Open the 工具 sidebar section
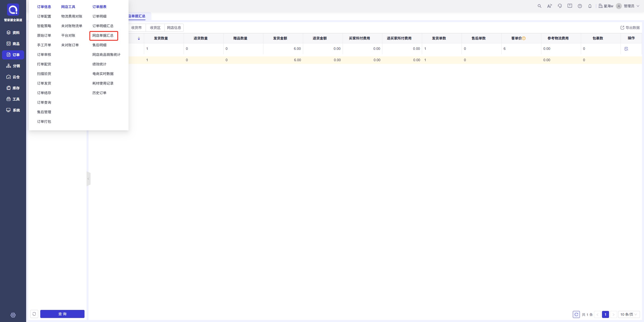644x322 pixels. click(13, 99)
